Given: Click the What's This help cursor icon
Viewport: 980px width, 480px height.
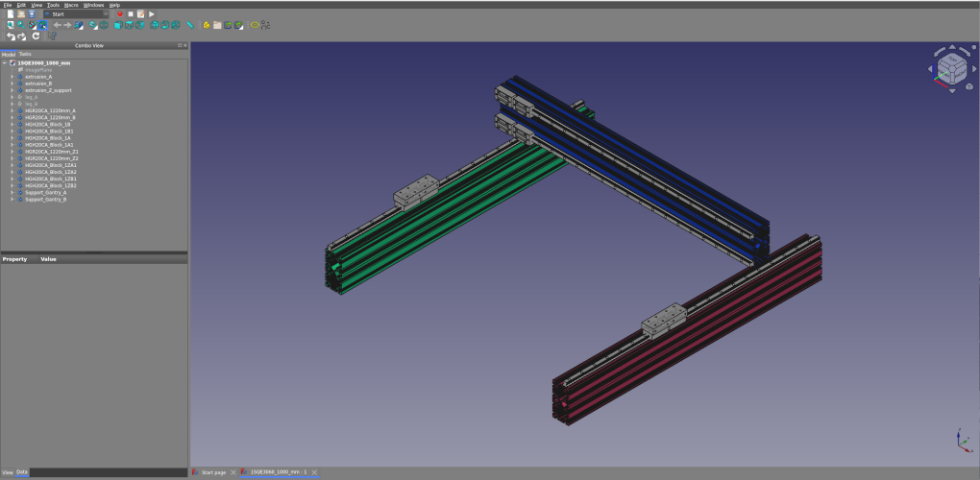Looking at the screenshot, I should 52,36.
